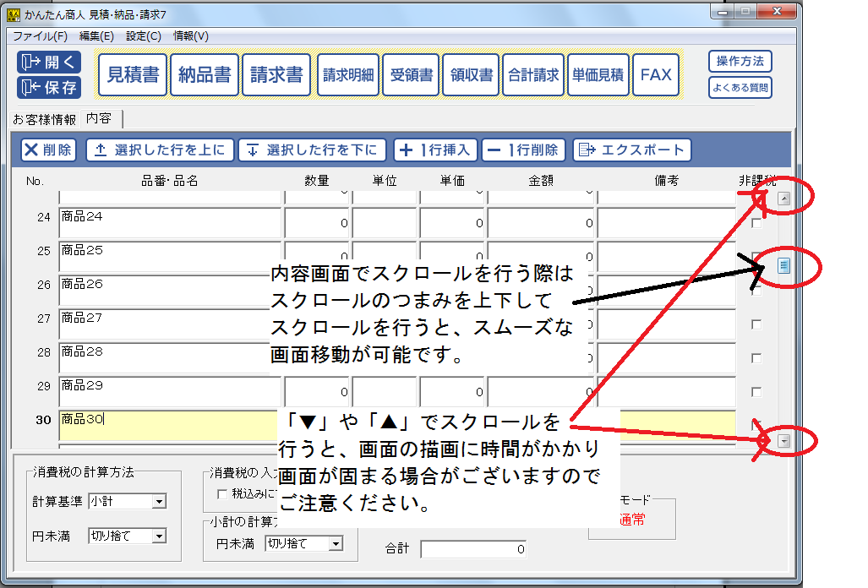
Task: Click the 品番・品名 column header
Action: coord(169,181)
